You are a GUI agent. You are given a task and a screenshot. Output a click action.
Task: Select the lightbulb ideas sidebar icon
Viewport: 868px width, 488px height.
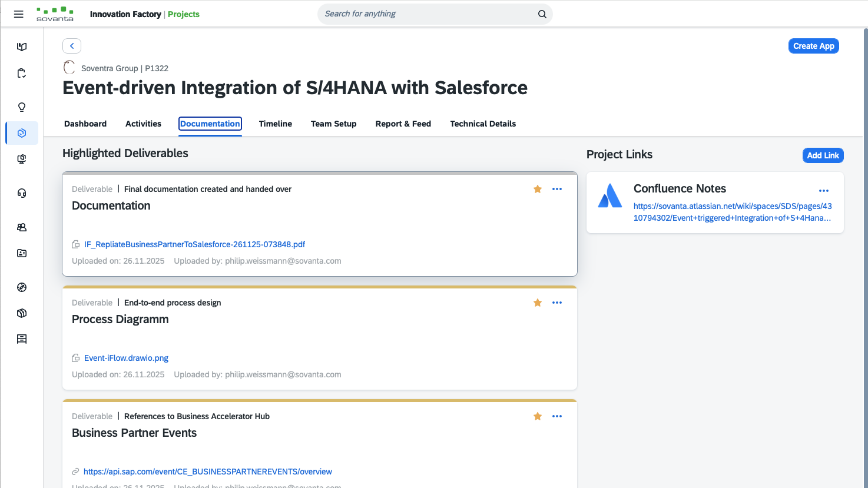[22, 107]
